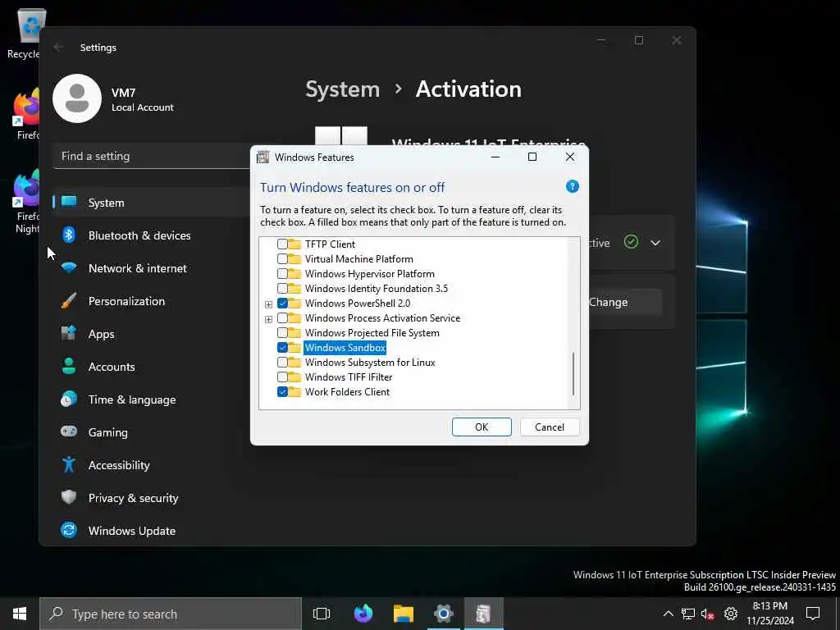Enable Windows Projected File System checkbox

(x=282, y=333)
